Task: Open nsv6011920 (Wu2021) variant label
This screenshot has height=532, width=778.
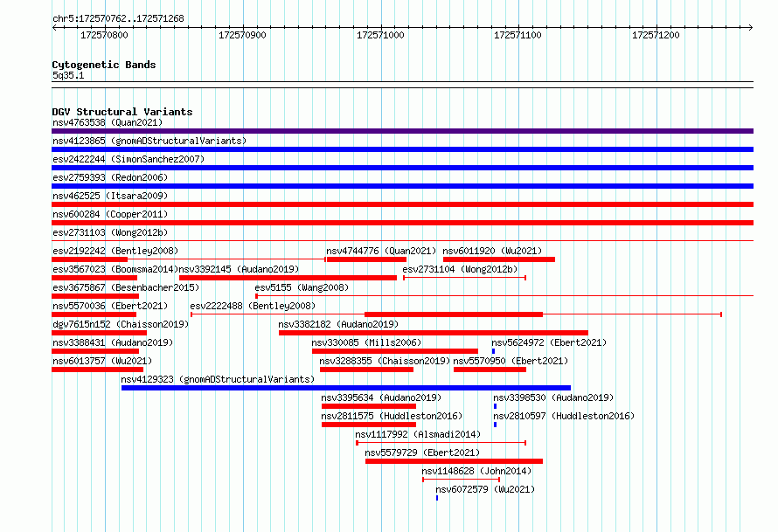Action: (x=492, y=251)
